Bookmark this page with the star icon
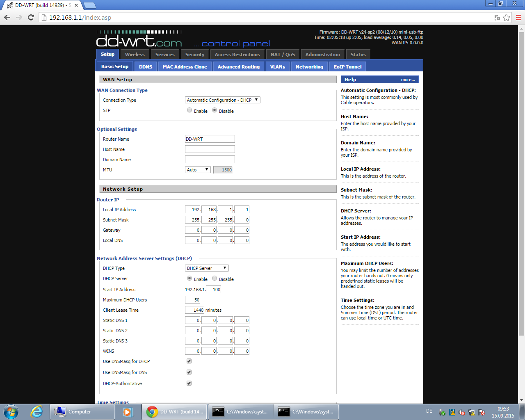525x420 pixels. point(507,17)
